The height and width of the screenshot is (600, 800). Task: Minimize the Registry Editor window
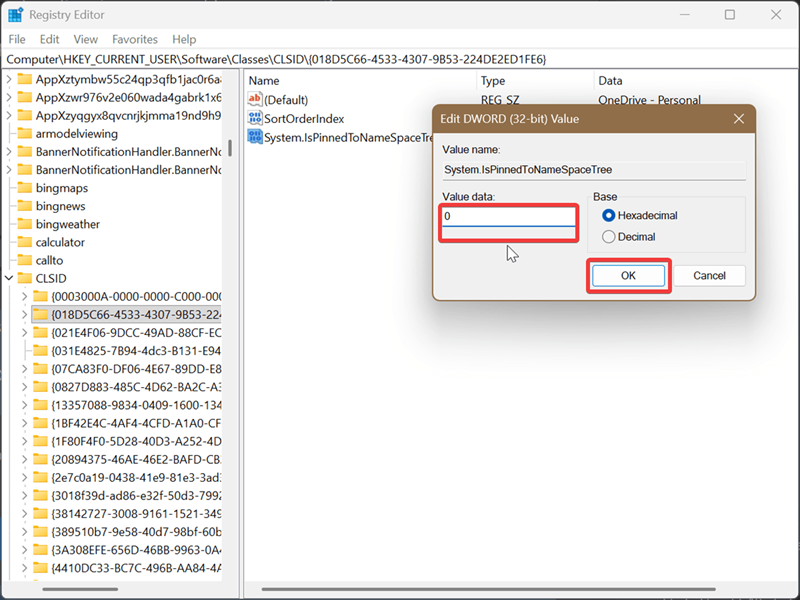[685, 15]
